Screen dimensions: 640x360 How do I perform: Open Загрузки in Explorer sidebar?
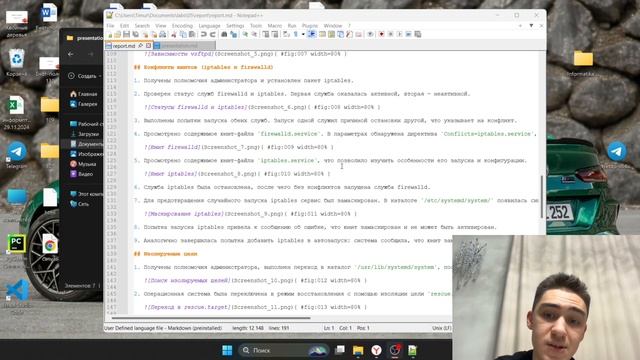click(x=85, y=134)
